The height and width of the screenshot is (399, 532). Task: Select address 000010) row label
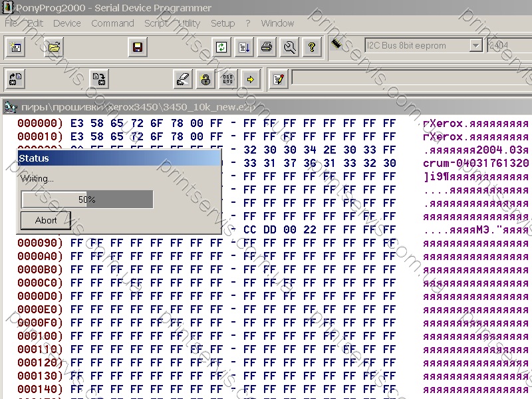[x=40, y=136]
